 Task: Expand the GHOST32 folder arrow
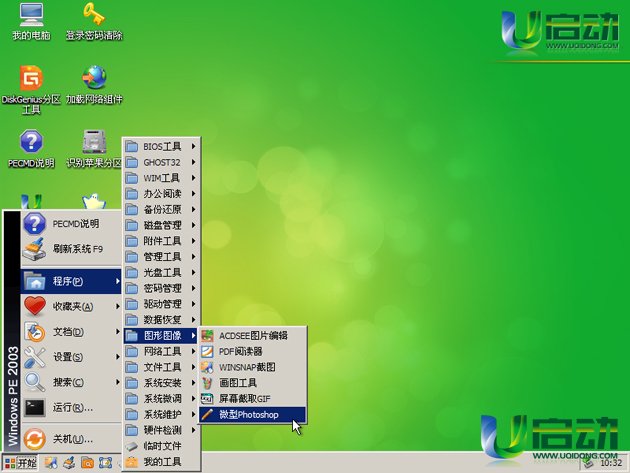pos(193,162)
